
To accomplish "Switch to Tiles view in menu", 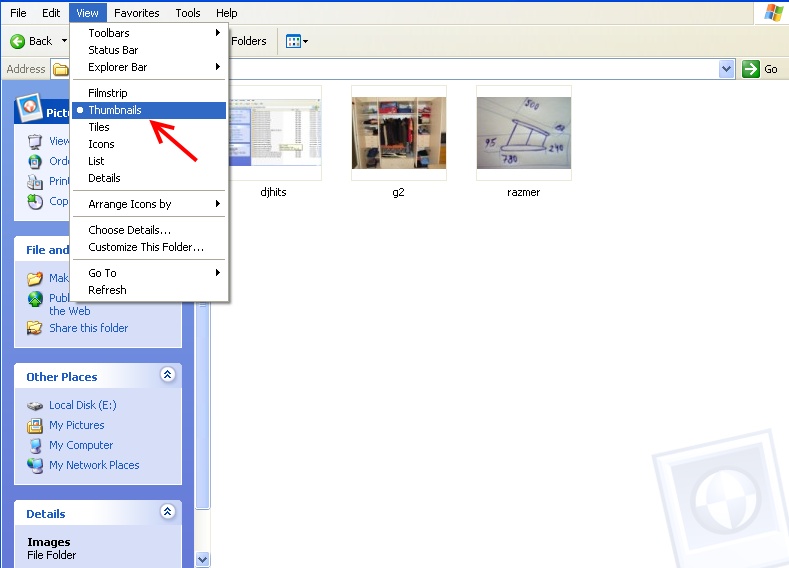I will click(99, 127).
